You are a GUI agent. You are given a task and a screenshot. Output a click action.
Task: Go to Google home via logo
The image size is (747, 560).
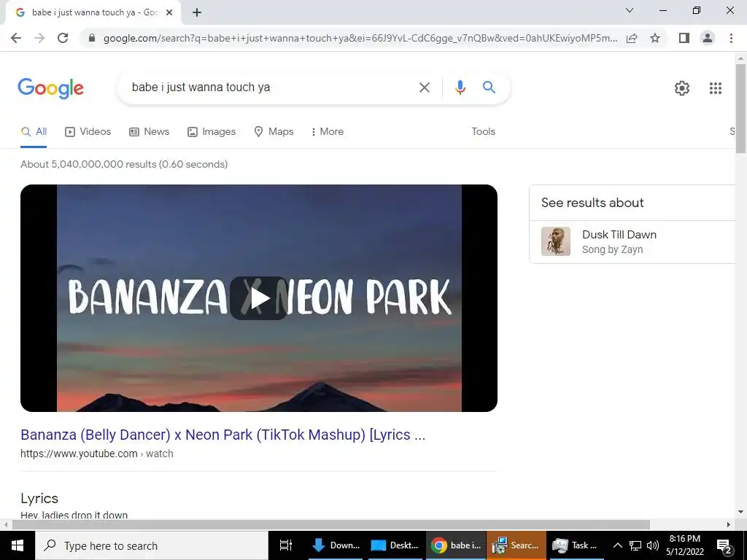tap(51, 88)
